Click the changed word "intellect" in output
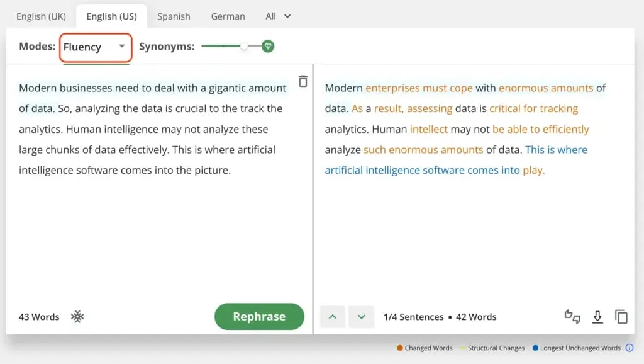644x364 pixels. tap(429, 130)
